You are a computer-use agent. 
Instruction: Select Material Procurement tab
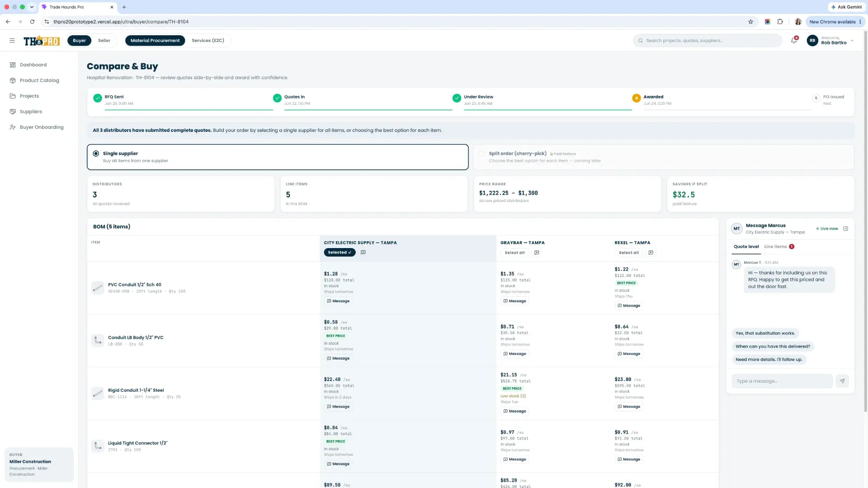[155, 41]
